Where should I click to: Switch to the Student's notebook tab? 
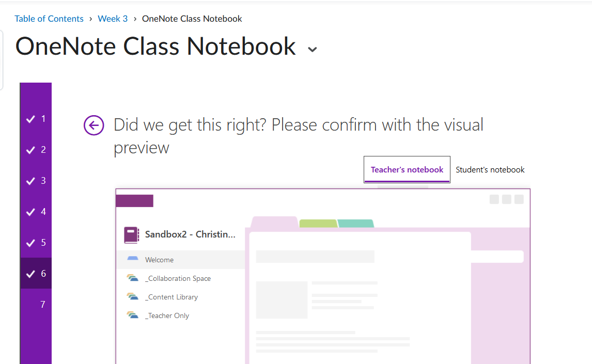click(x=490, y=170)
